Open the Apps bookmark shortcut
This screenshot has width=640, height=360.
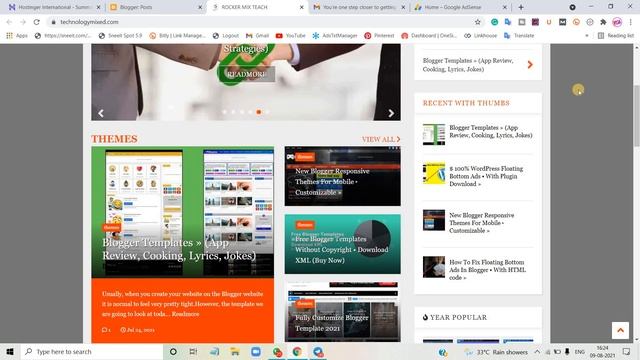point(17,36)
